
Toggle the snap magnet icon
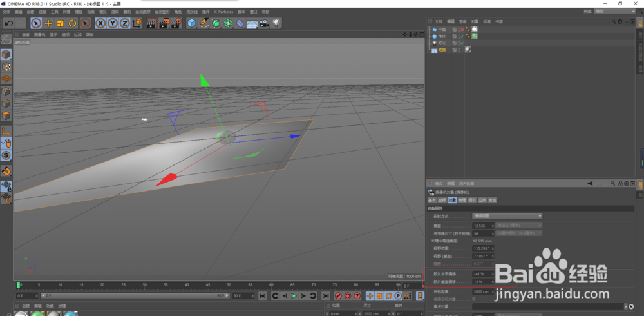coord(6,170)
